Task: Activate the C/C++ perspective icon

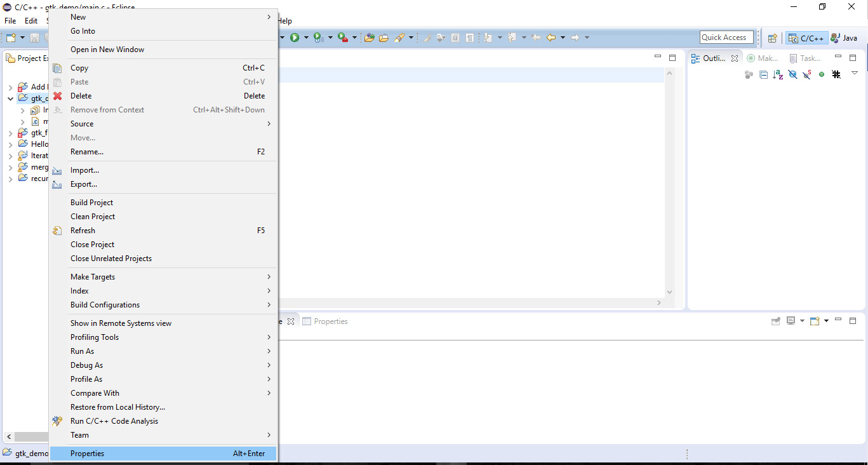Action: (x=806, y=37)
